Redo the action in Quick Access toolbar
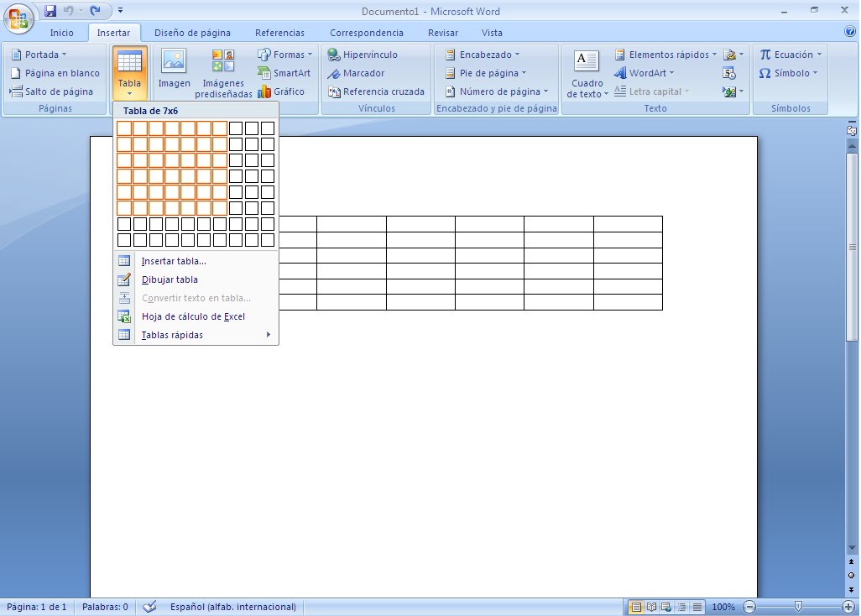This screenshot has height=616, width=861. (x=95, y=10)
